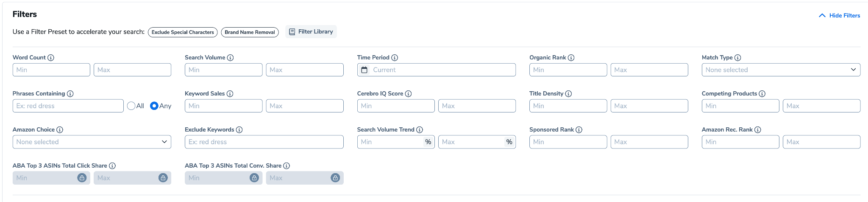868x202 pixels.
Task: Click the calendar icon in Time Period
Action: click(x=364, y=70)
